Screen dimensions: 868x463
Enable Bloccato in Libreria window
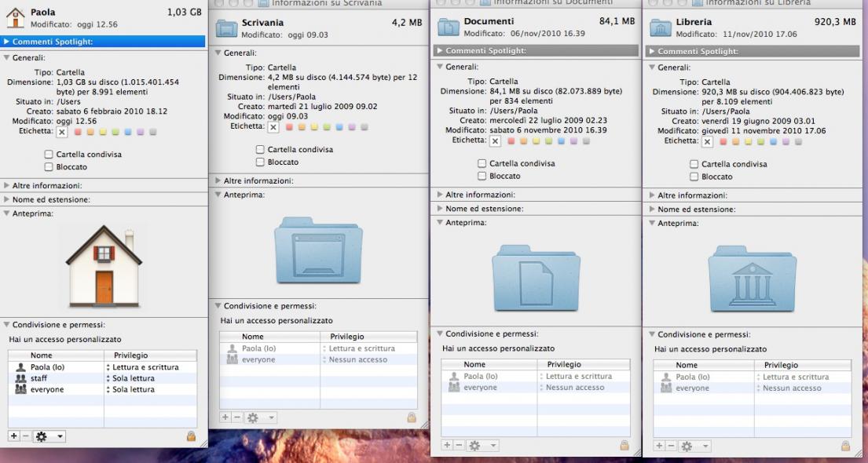(x=694, y=177)
